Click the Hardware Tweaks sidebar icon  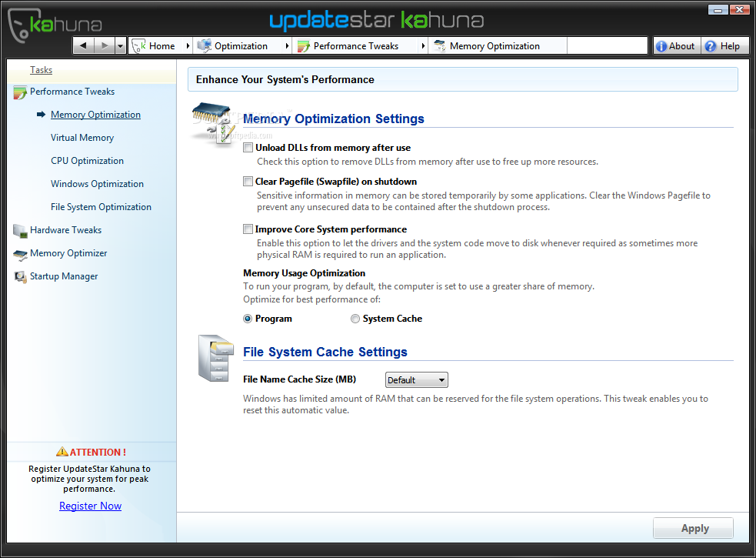point(20,231)
